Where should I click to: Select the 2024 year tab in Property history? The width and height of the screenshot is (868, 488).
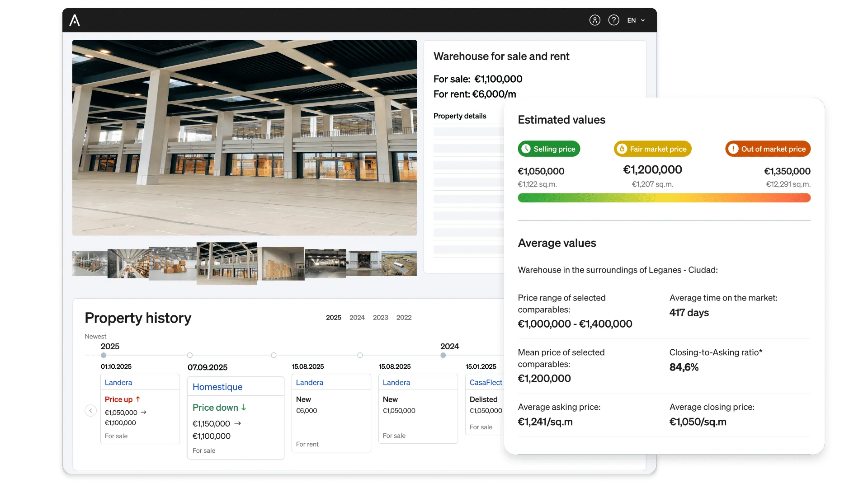coord(357,318)
